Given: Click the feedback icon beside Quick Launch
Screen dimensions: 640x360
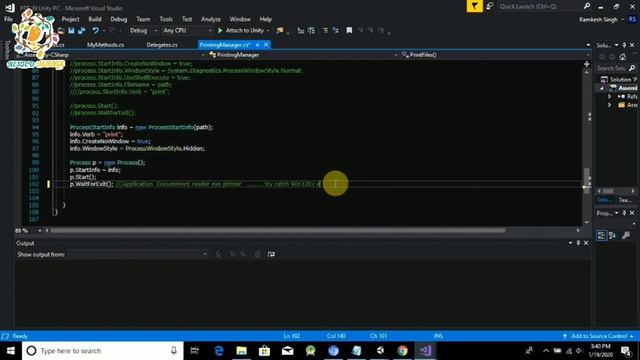Looking at the screenshot, I should [x=490, y=6].
